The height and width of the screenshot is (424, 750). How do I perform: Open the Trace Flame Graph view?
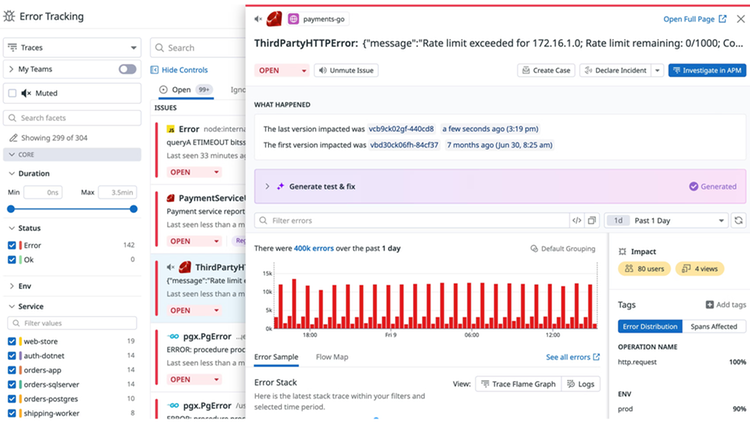coord(518,384)
